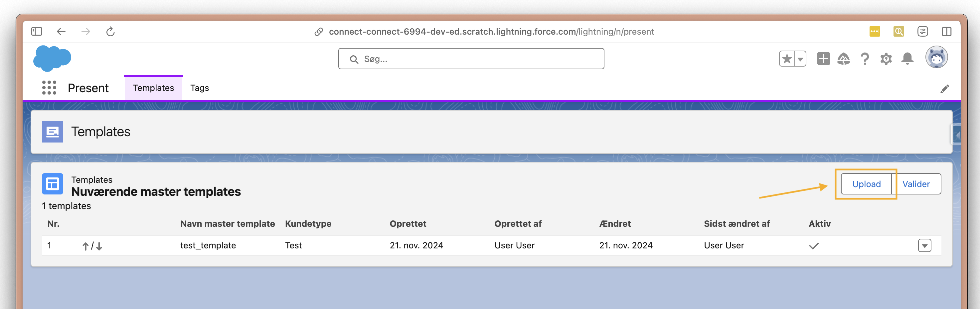
Task: Open the global actions plus icon
Action: 823,59
